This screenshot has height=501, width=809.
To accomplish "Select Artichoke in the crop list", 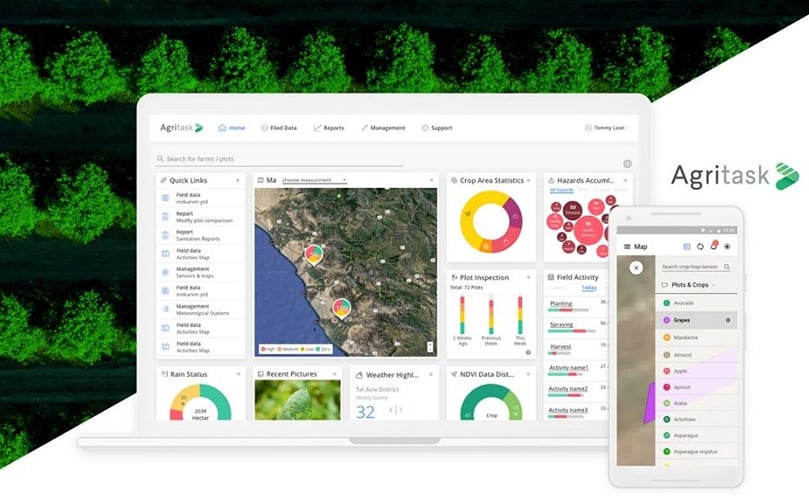I will pyautogui.click(x=696, y=419).
